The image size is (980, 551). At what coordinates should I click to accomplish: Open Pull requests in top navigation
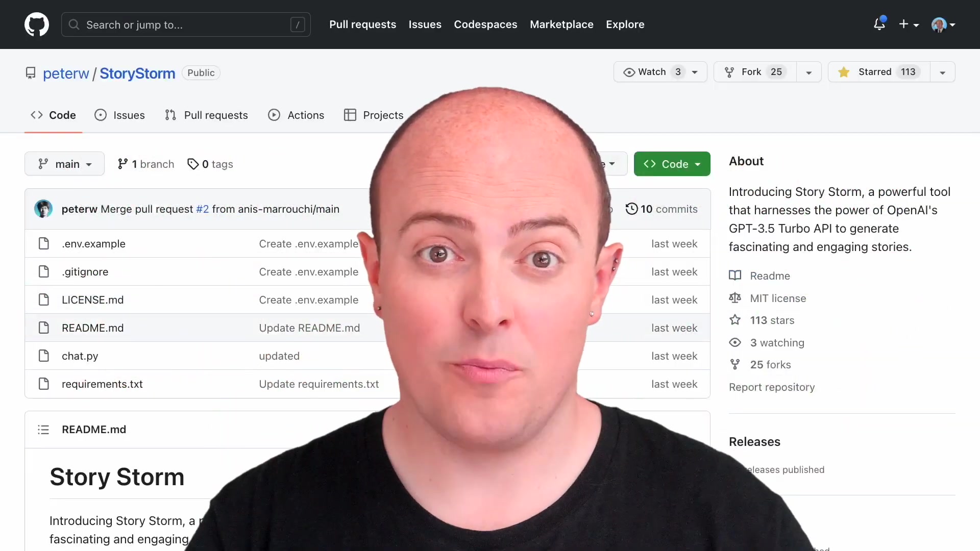pyautogui.click(x=362, y=24)
